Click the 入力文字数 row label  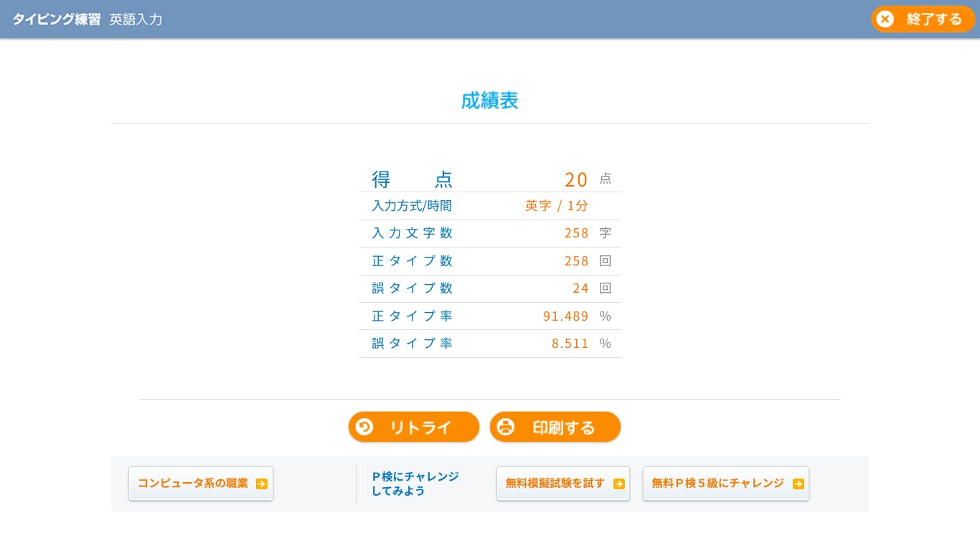[412, 233]
